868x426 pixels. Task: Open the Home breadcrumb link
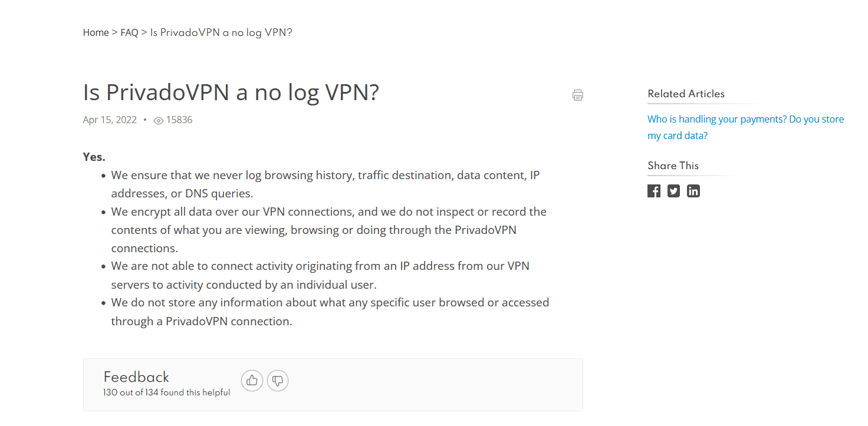point(96,32)
